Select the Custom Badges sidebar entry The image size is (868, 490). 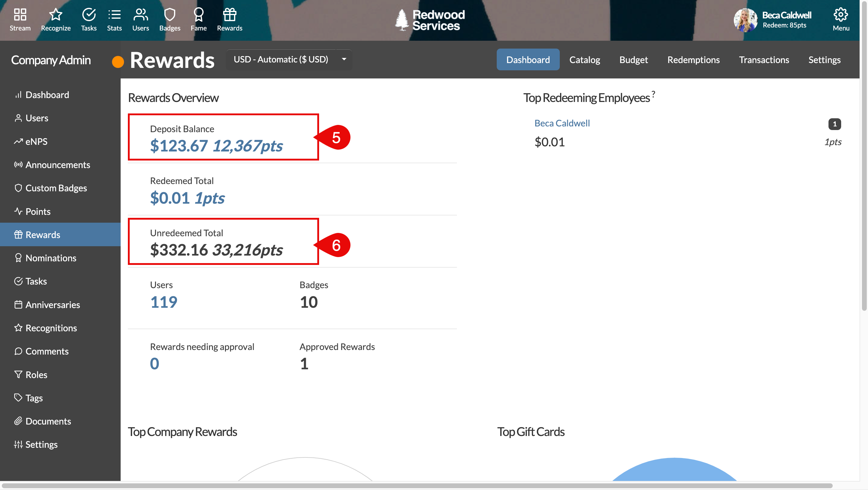56,188
